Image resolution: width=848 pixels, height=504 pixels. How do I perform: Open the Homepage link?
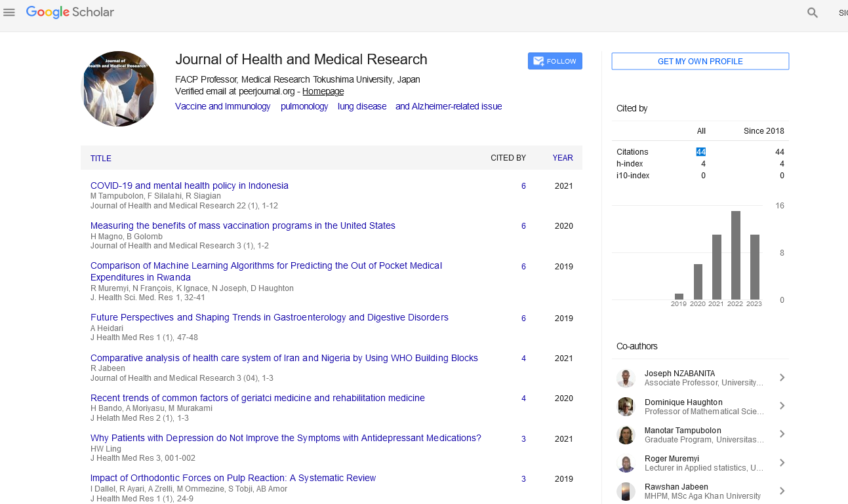tap(323, 92)
